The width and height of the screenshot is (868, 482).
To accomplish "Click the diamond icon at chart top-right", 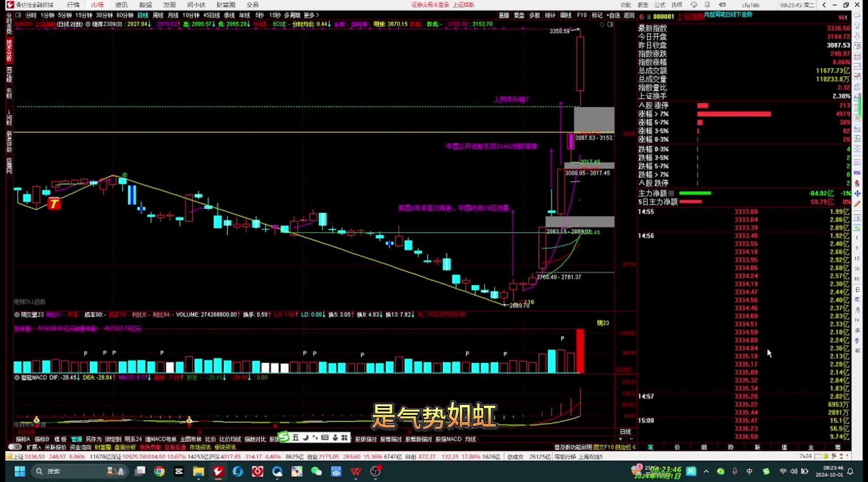I will click(x=602, y=24).
